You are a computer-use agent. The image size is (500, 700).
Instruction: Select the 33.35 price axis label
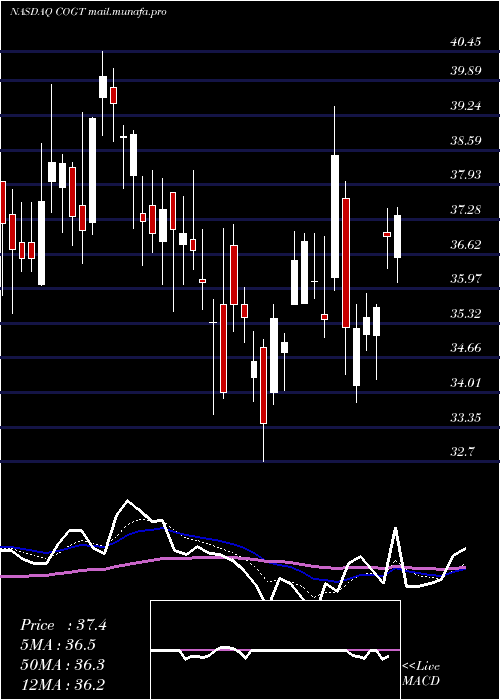point(466,417)
